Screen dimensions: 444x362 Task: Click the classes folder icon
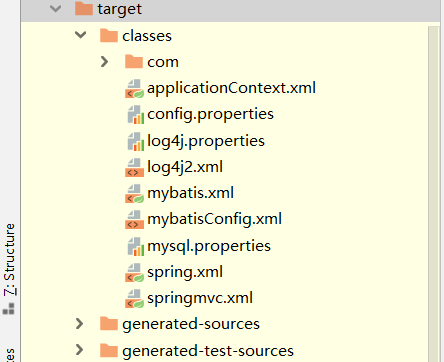tap(109, 35)
